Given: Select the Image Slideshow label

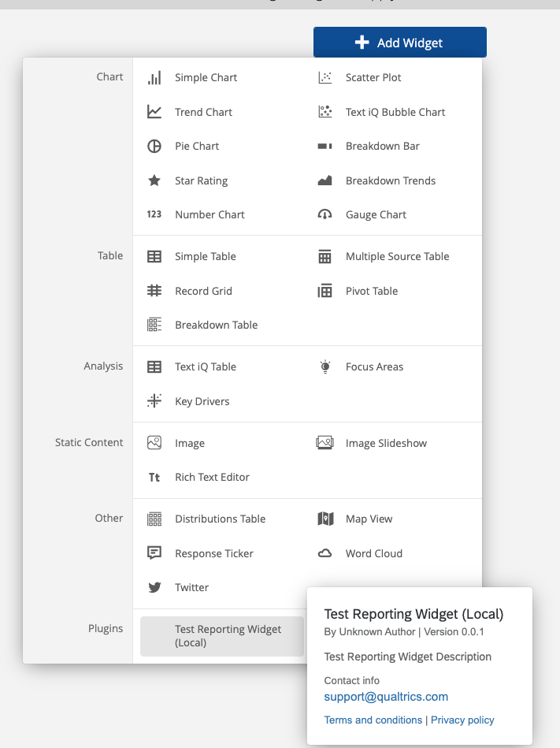Looking at the screenshot, I should pos(386,443).
